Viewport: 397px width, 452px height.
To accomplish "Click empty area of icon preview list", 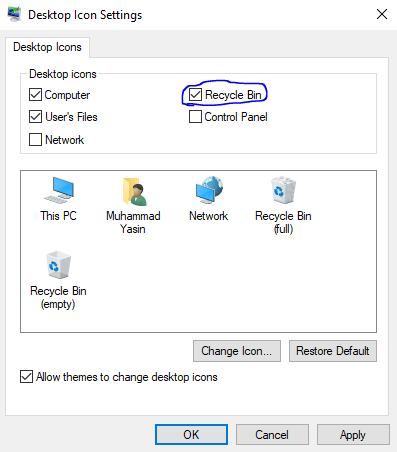I will tap(233, 283).
